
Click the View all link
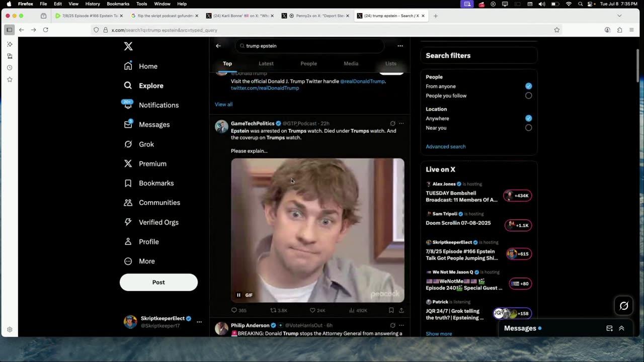(x=223, y=105)
